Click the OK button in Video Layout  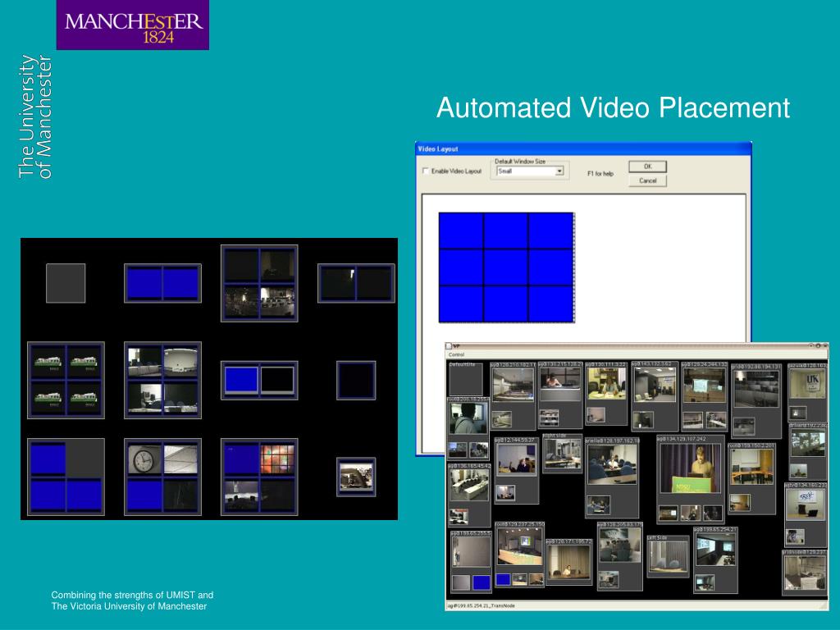coord(648,167)
